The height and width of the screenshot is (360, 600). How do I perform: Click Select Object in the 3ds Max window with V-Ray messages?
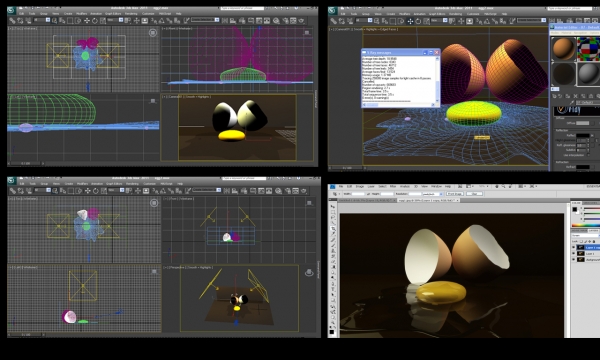[x=376, y=21]
